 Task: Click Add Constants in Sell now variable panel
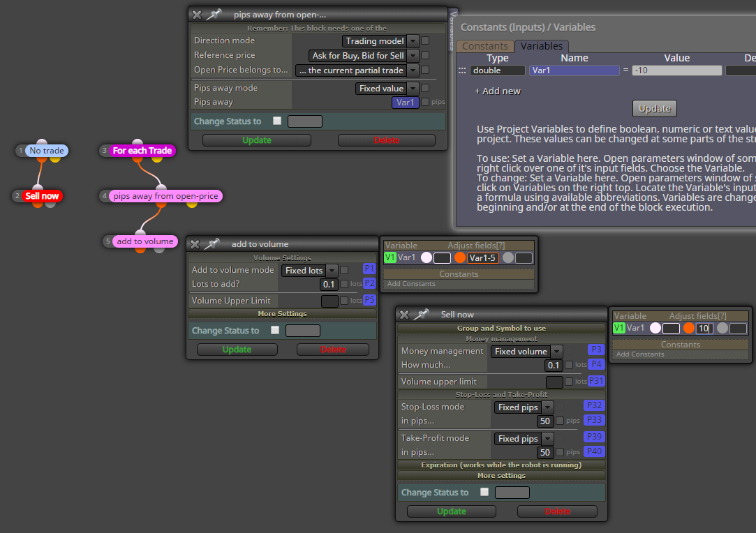point(640,354)
